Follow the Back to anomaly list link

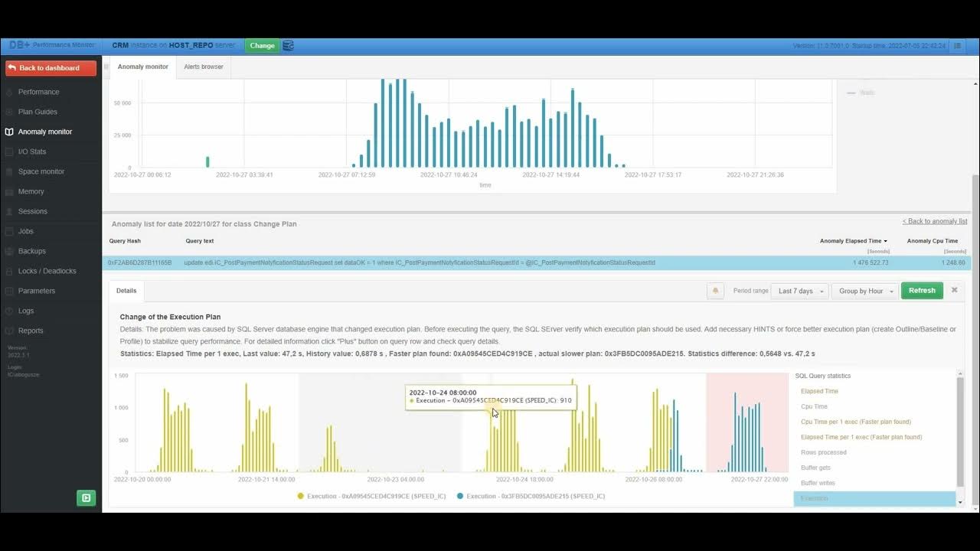coord(935,221)
